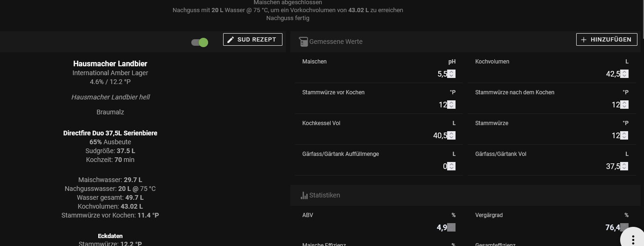This screenshot has width=644, height=246.
Task: Click the bar chart icon beside Statistiken
Action: (x=304, y=195)
